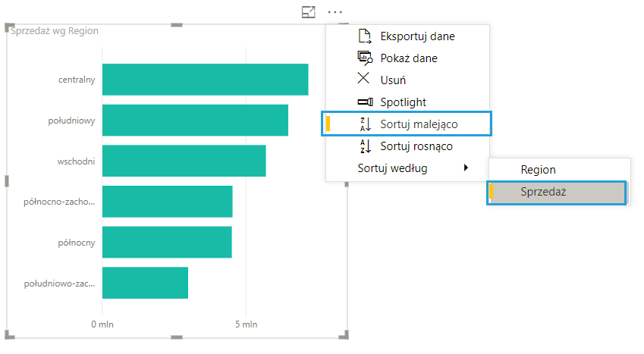Click the Usuń X icon

coord(364,79)
